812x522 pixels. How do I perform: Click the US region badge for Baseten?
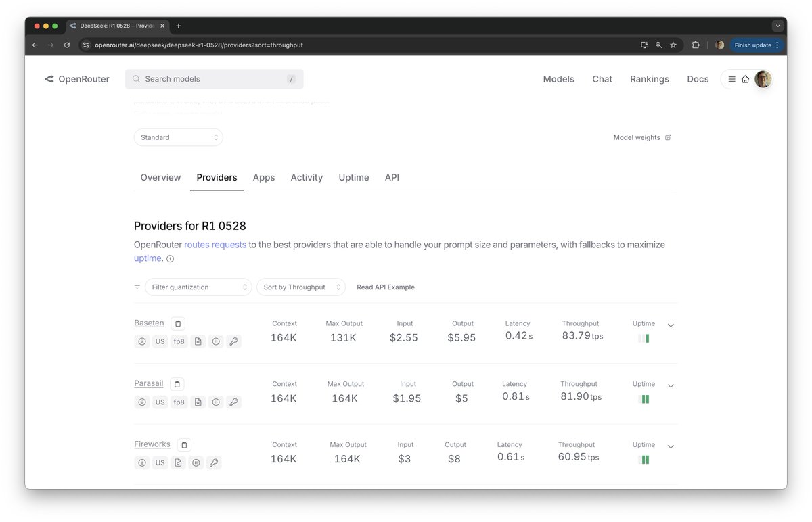click(160, 341)
